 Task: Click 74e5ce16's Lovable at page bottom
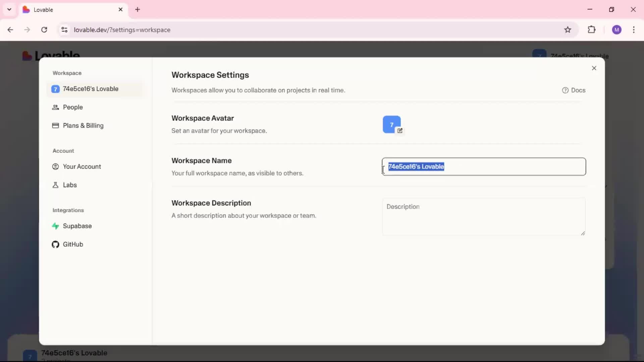pos(74,353)
